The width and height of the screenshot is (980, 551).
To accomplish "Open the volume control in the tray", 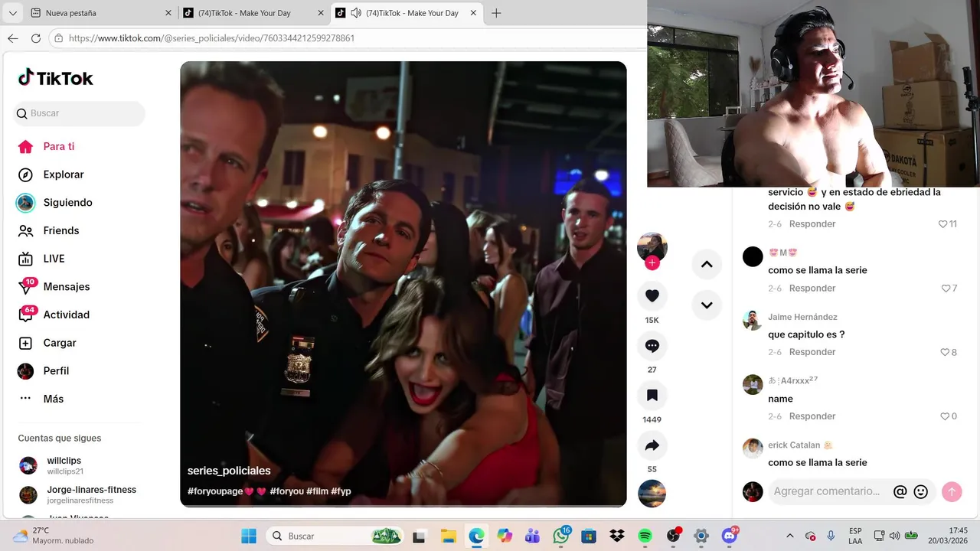I will coord(894,536).
